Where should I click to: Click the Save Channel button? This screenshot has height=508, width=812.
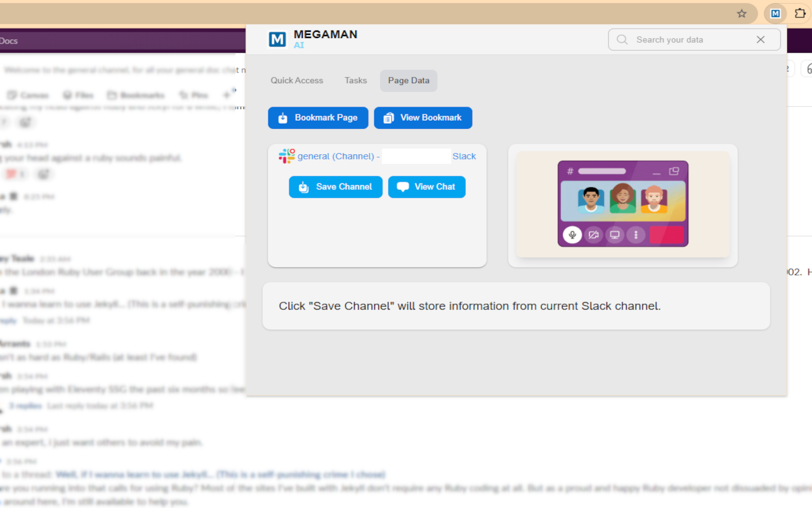tap(336, 187)
